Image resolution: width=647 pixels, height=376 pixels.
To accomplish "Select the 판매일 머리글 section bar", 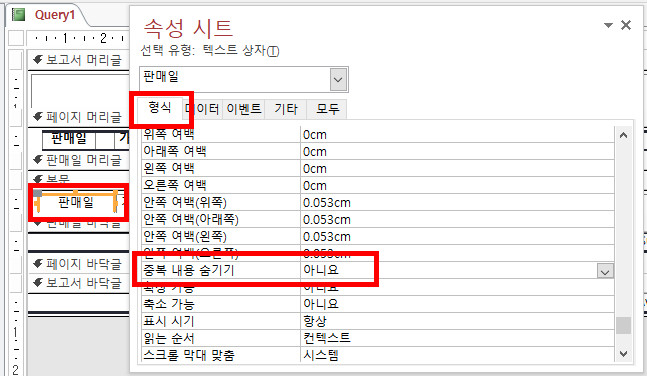I will point(78,160).
